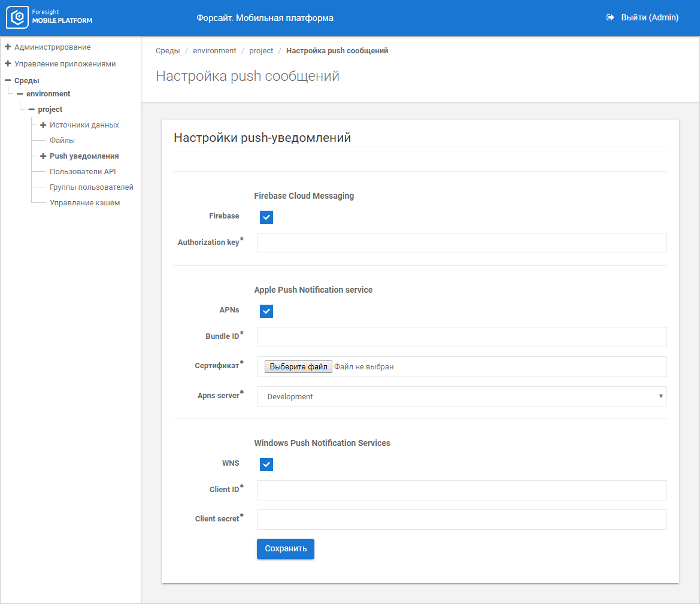
Task: Expand the Источники данных node
Action: (43, 125)
